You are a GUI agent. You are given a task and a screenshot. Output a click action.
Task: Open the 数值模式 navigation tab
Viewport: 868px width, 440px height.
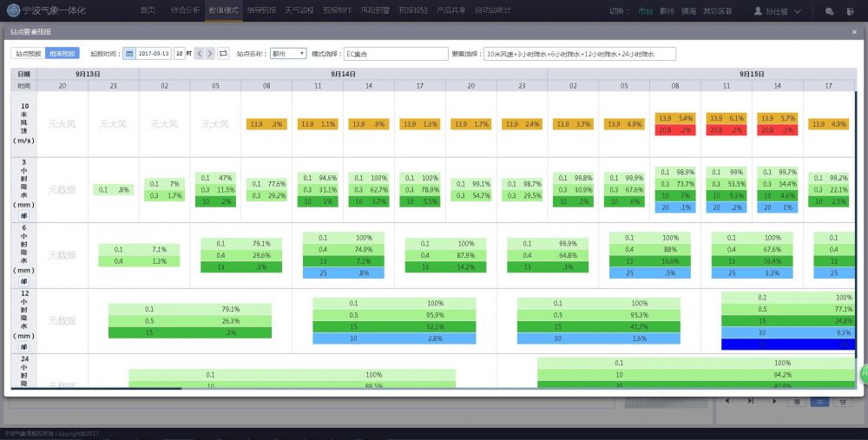(x=224, y=10)
